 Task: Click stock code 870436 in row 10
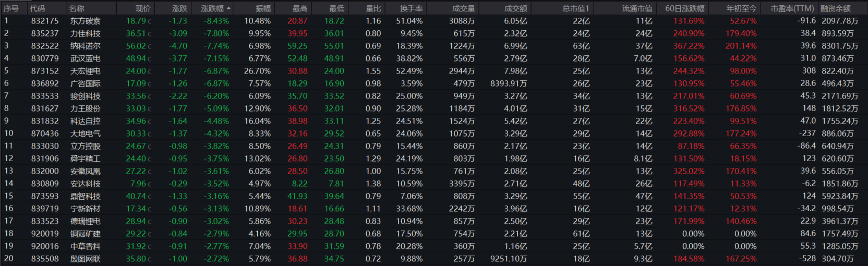pyautogui.click(x=45, y=134)
